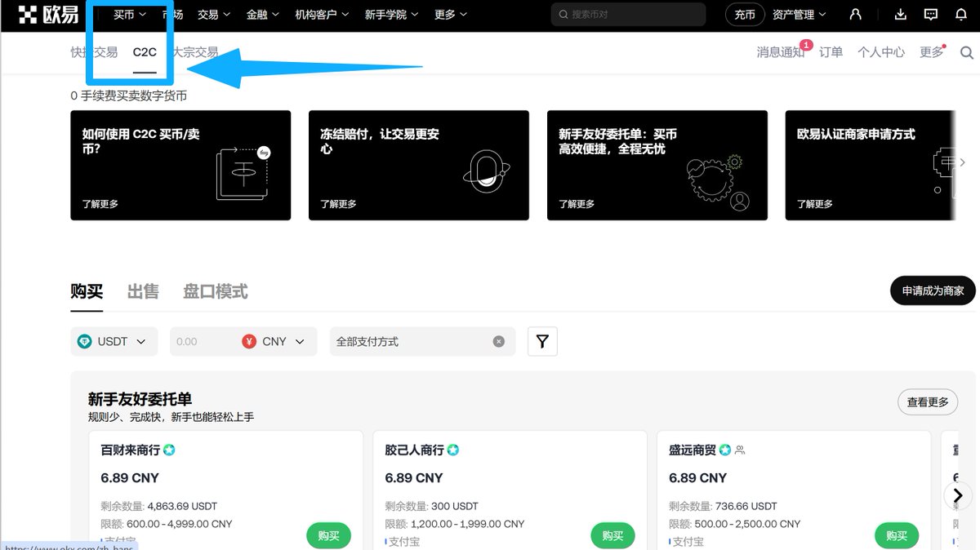Click 购买 on the 盛远商贸 card
The image size is (980, 550).
[x=897, y=535]
